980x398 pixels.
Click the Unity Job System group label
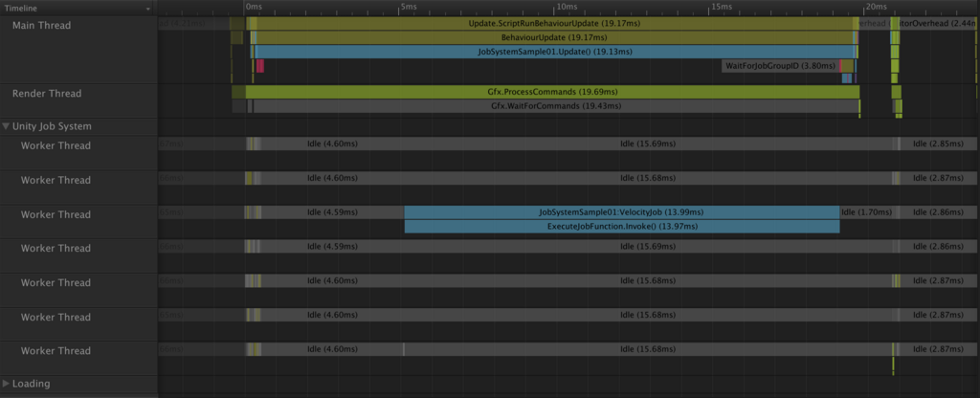click(x=52, y=126)
